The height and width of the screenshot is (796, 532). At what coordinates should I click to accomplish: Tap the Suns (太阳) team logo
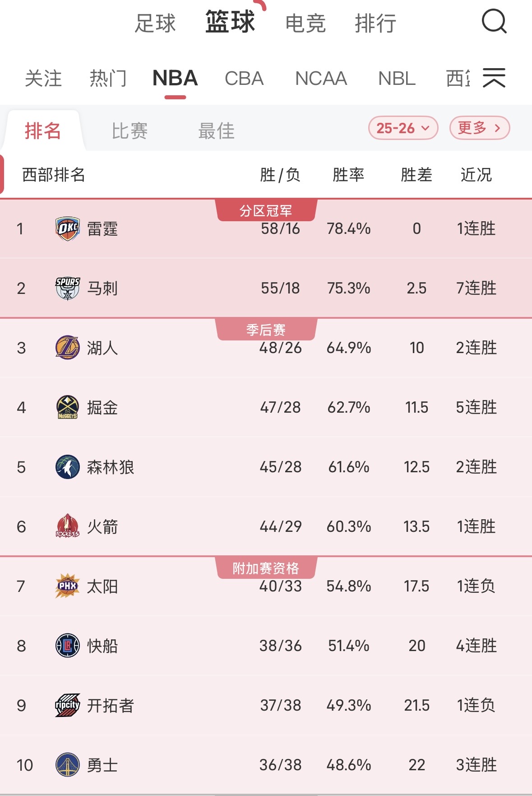tap(68, 586)
